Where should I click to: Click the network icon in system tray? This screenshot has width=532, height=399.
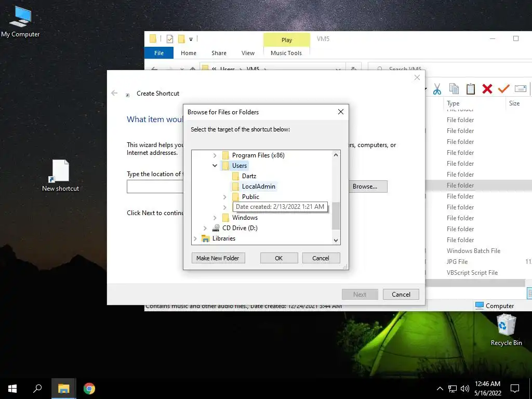[453, 389]
